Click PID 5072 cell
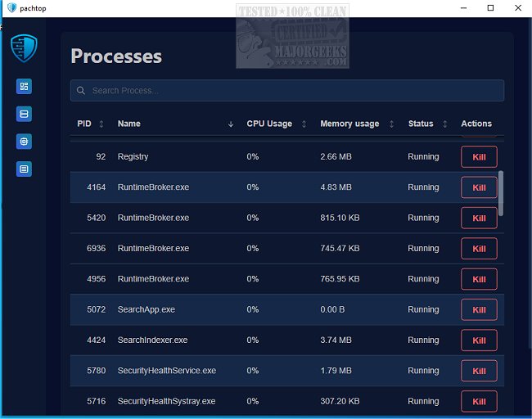Image resolution: width=532 pixels, height=419 pixels. pos(96,309)
